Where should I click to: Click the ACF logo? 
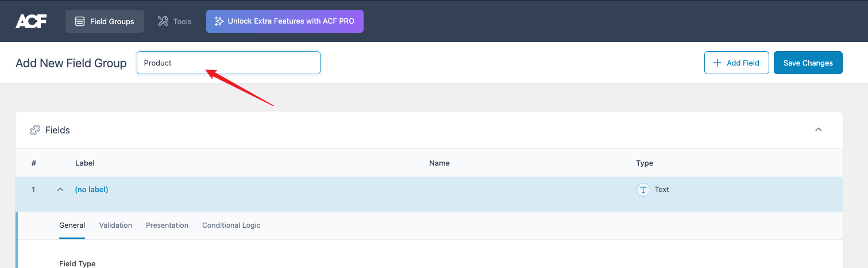[x=31, y=21]
